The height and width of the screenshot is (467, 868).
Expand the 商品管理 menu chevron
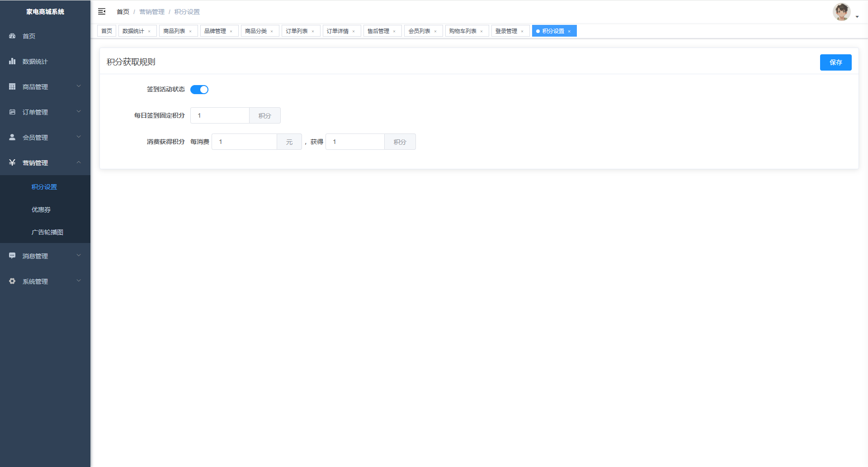(79, 86)
